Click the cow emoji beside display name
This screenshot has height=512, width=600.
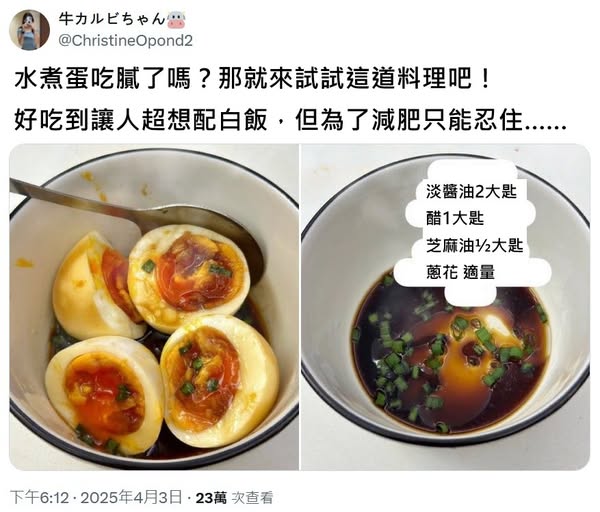(176, 20)
